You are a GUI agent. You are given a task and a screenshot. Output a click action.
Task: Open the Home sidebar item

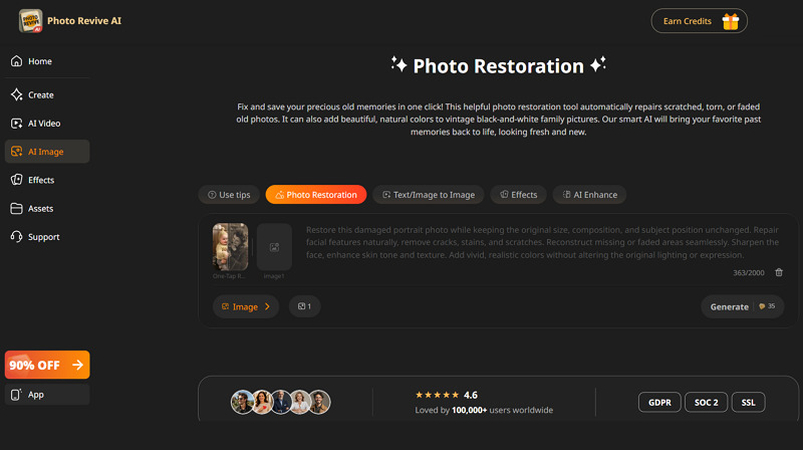[x=47, y=61]
